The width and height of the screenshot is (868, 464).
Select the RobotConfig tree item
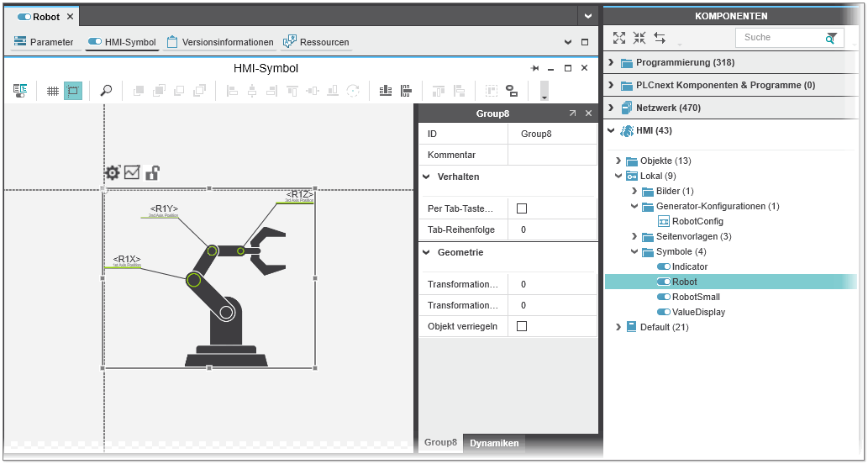(x=697, y=221)
